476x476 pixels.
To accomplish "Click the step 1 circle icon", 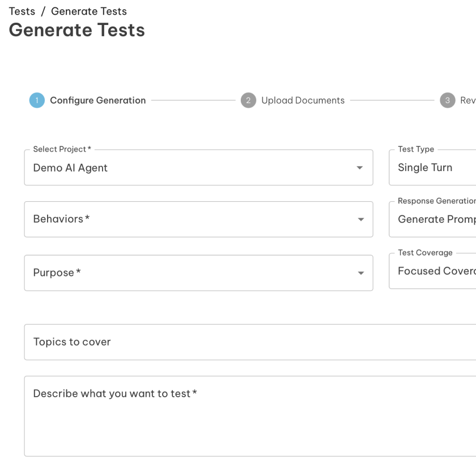I will tap(37, 100).
